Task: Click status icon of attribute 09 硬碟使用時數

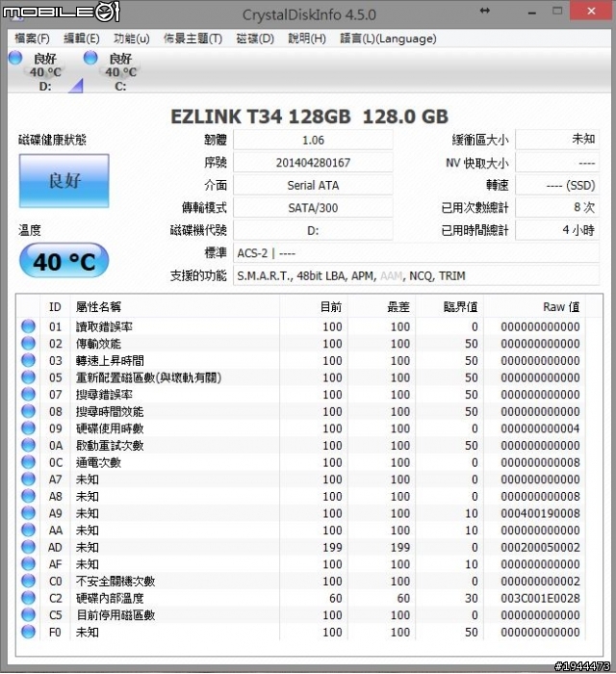Action: coord(28,428)
